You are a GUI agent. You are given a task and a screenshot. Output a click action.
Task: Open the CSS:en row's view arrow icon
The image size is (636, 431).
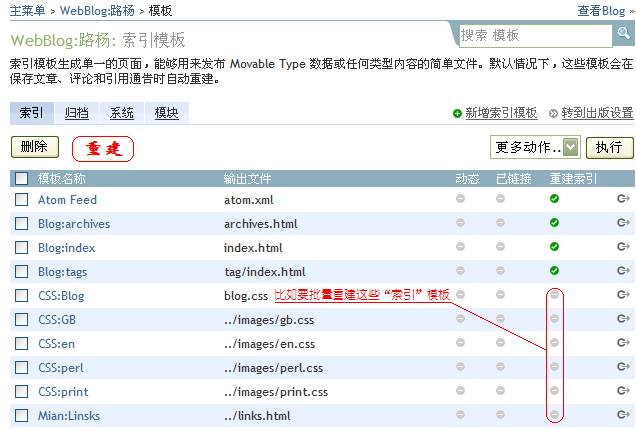[x=623, y=343]
